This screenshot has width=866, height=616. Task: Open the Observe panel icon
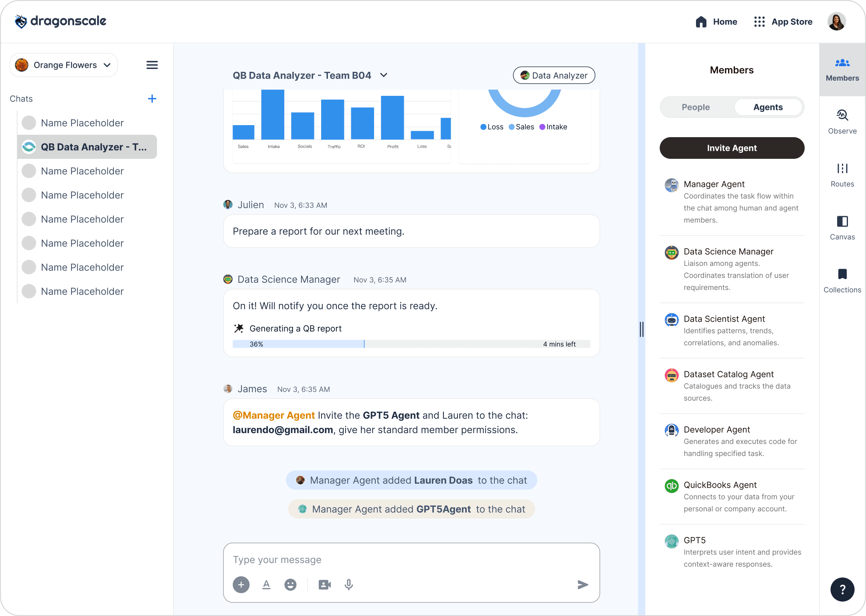pyautogui.click(x=842, y=116)
